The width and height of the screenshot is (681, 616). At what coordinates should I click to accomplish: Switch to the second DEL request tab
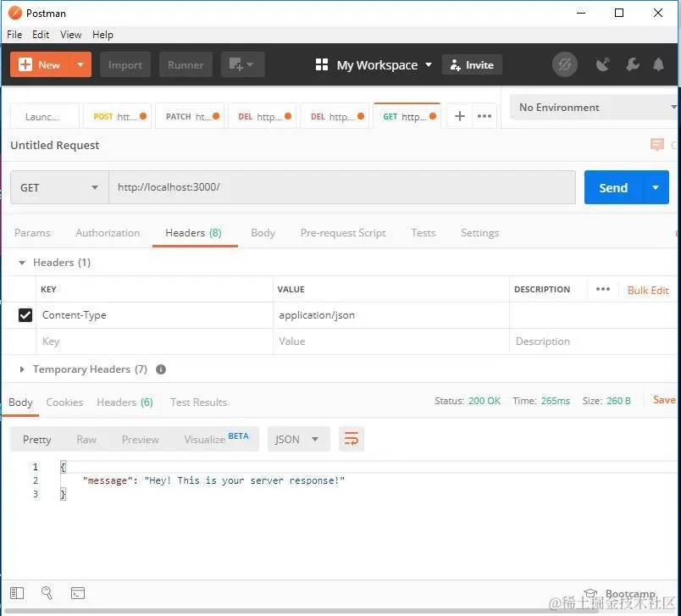click(335, 116)
